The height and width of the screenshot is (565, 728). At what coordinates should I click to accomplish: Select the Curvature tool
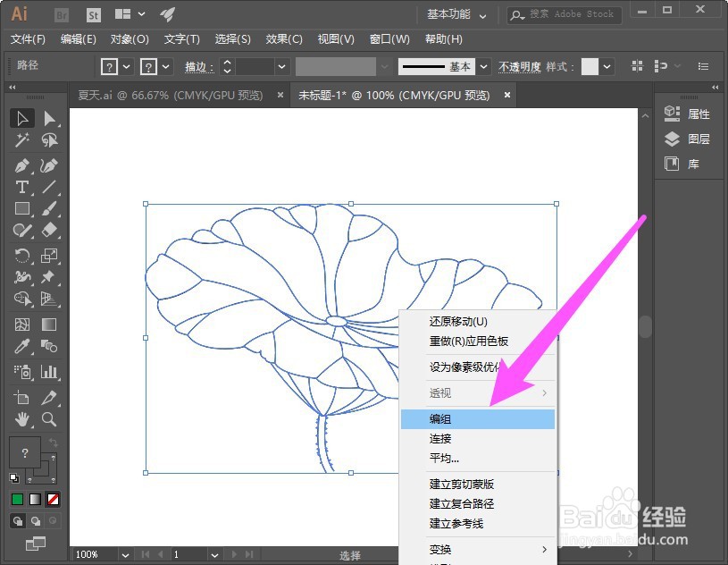tap(49, 166)
